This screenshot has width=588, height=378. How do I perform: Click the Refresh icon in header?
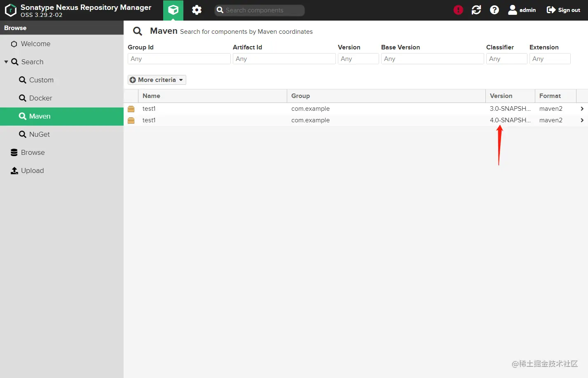tap(476, 10)
